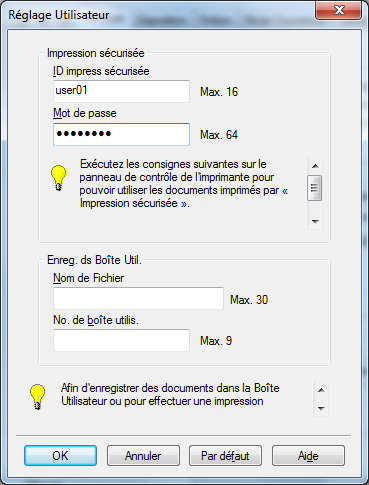Focus the ID impress sécurisée field
The width and height of the screenshot is (369, 485).
[121, 91]
